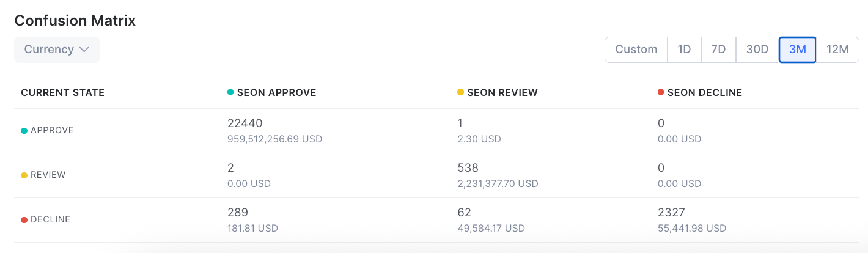This screenshot has height=253, width=868.
Task: Switch time range to 1D
Action: (684, 50)
